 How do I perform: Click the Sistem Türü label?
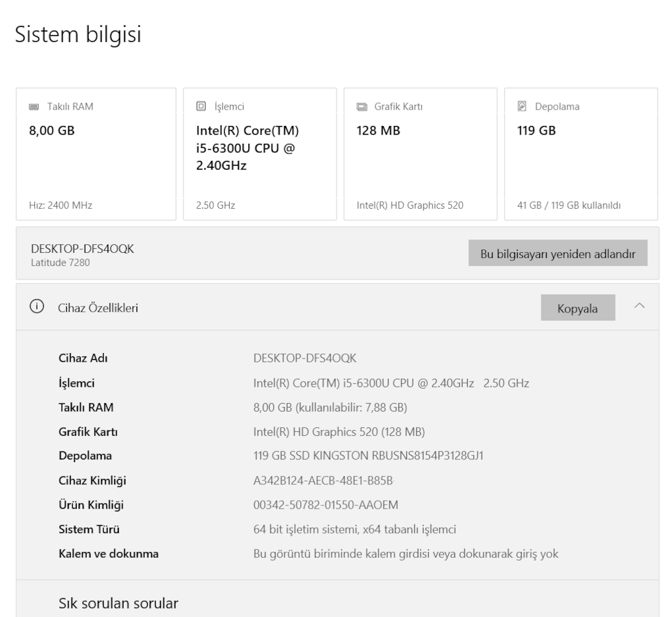point(89,530)
